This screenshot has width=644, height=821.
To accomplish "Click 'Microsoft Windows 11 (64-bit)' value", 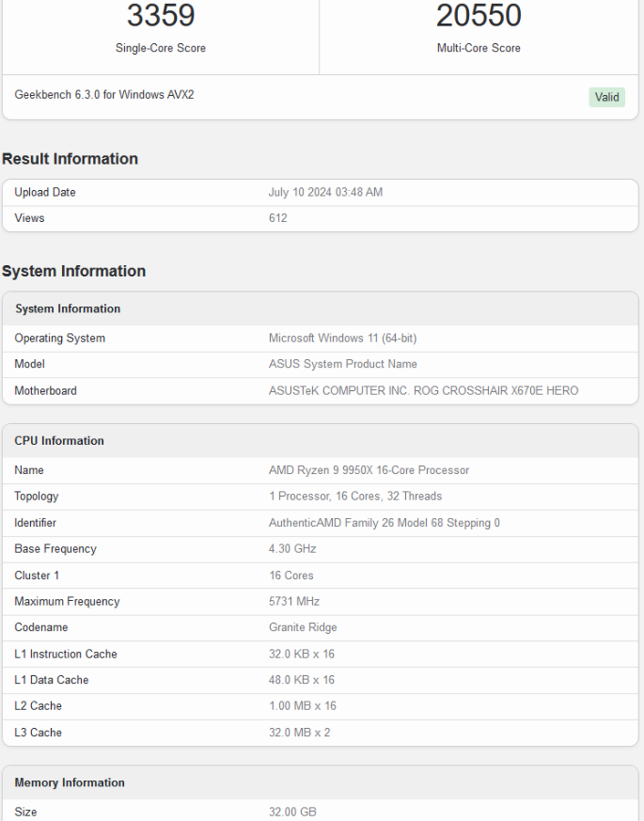I will (x=343, y=338).
